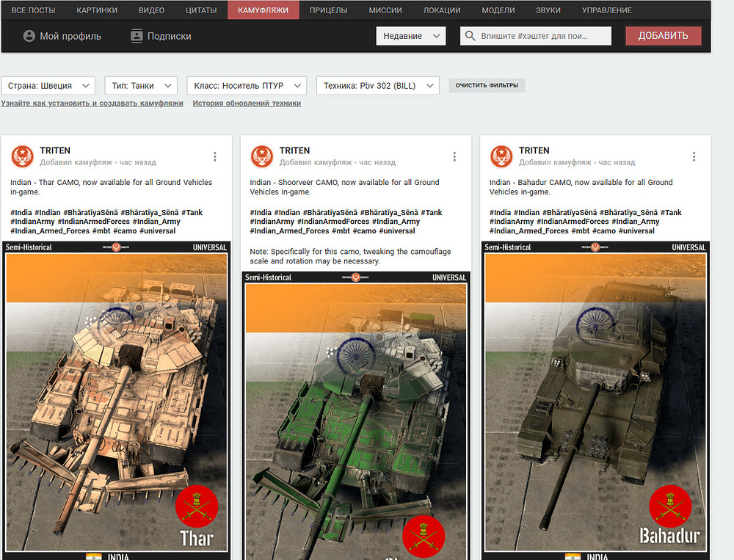This screenshot has width=734, height=560.
Task: Open the Тип: Танки filter dropdown
Action: [x=141, y=86]
